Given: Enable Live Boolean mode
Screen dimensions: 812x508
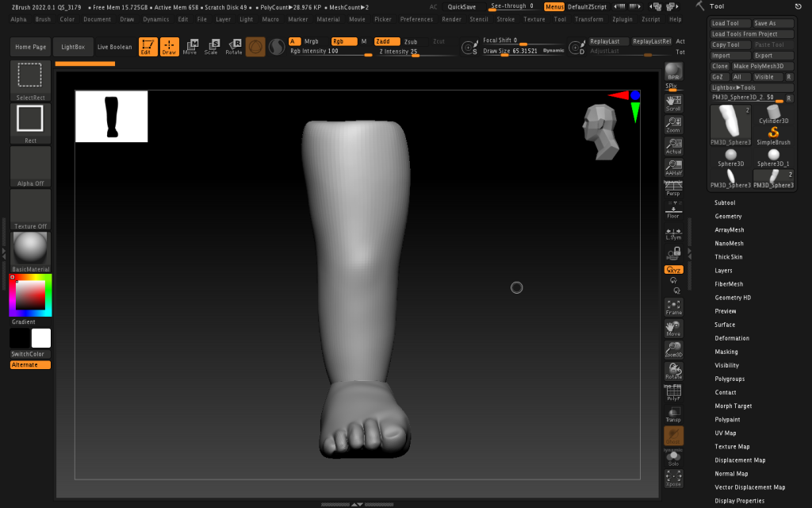Looking at the screenshot, I should [x=115, y=48].
